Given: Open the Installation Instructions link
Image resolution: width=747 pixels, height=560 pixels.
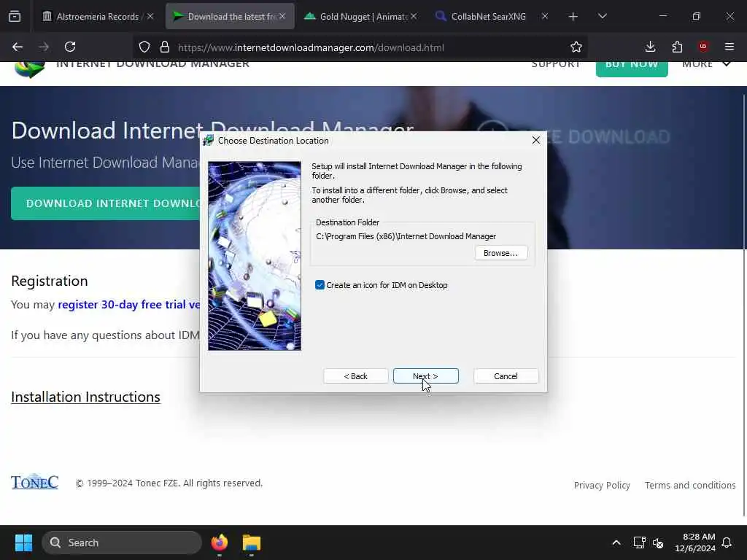Looking at the screenshot, I should coord(86,397).
